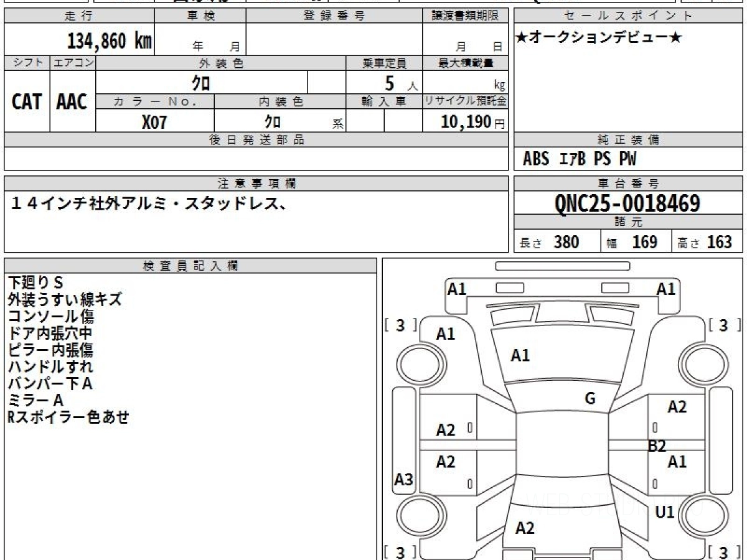
Task: Click the 検査員記入欄 header
Action: pos(190,266)
